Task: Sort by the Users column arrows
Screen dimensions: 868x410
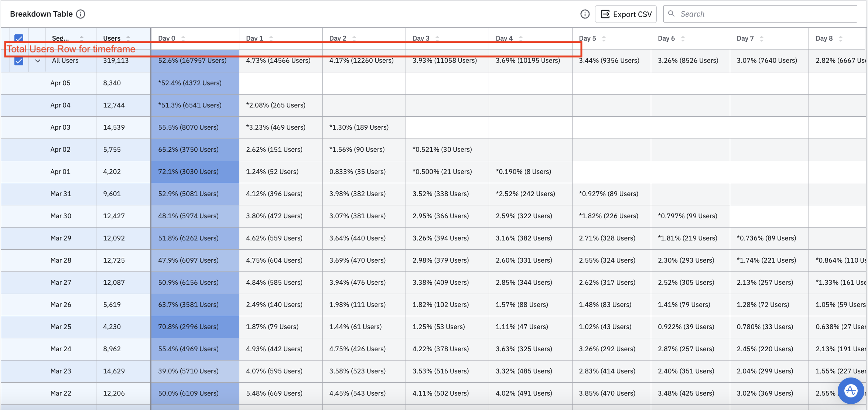Action: pos(128,38)
